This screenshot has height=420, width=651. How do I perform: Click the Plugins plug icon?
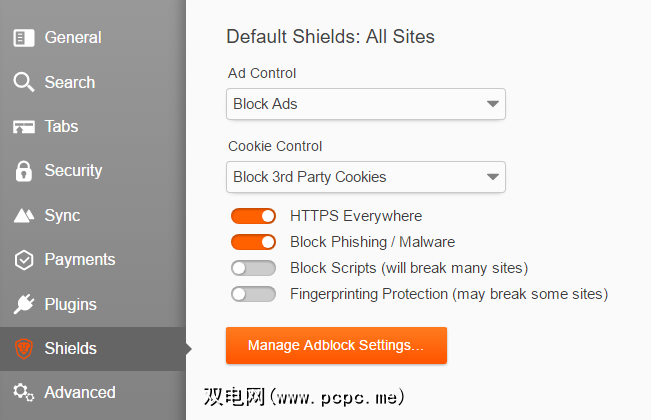(24, 304)
